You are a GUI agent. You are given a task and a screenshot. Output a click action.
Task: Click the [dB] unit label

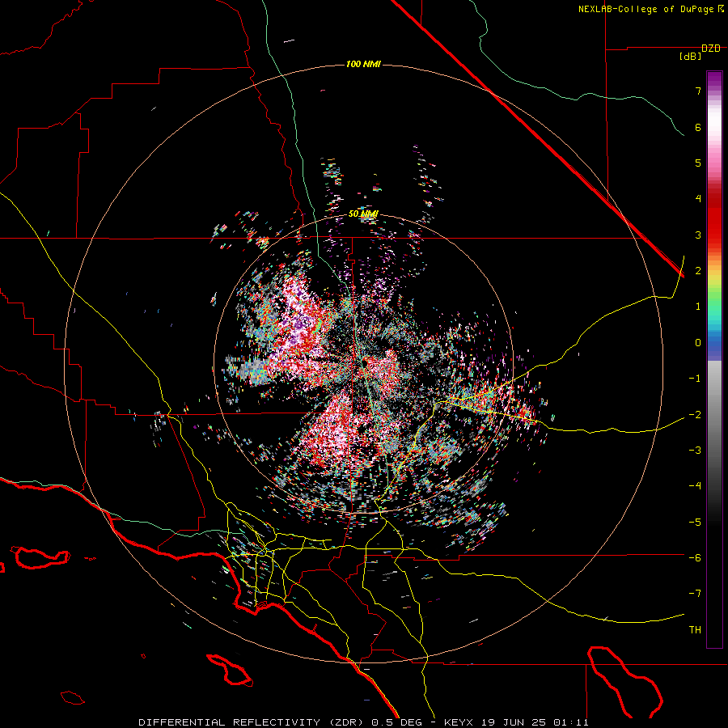tap(691, 57)
